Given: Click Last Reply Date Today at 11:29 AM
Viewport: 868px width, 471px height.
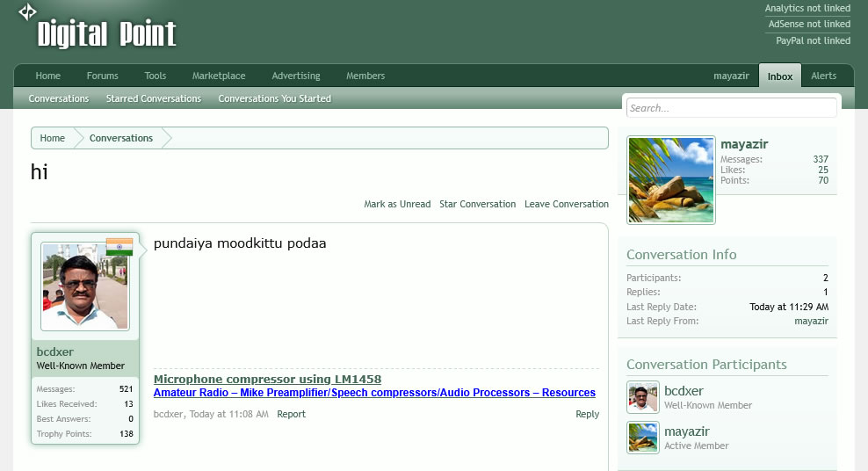Looking at the screenshot, I should [789, 307].
